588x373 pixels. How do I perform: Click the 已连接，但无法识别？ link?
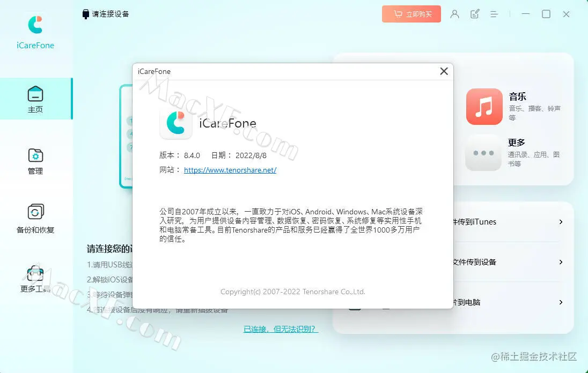[x=281, y=329]
